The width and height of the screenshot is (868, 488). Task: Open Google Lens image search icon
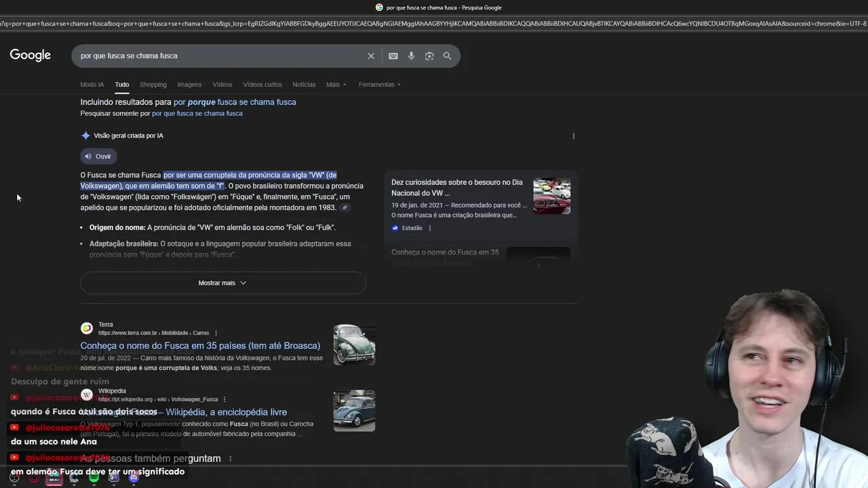429,56
